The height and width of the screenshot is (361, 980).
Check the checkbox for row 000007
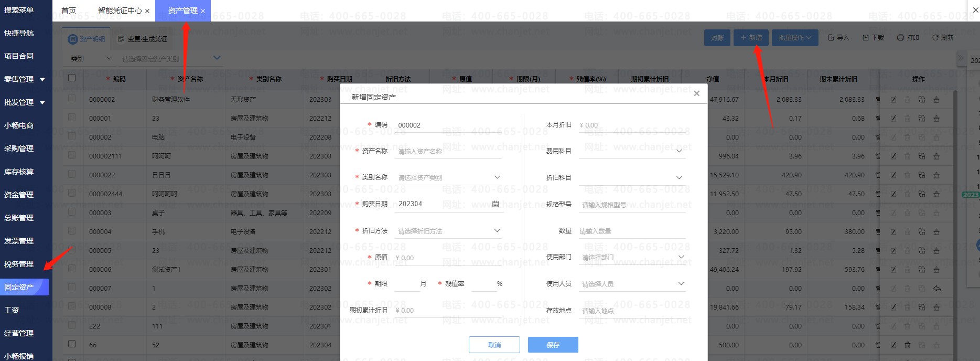pos(72,287)
